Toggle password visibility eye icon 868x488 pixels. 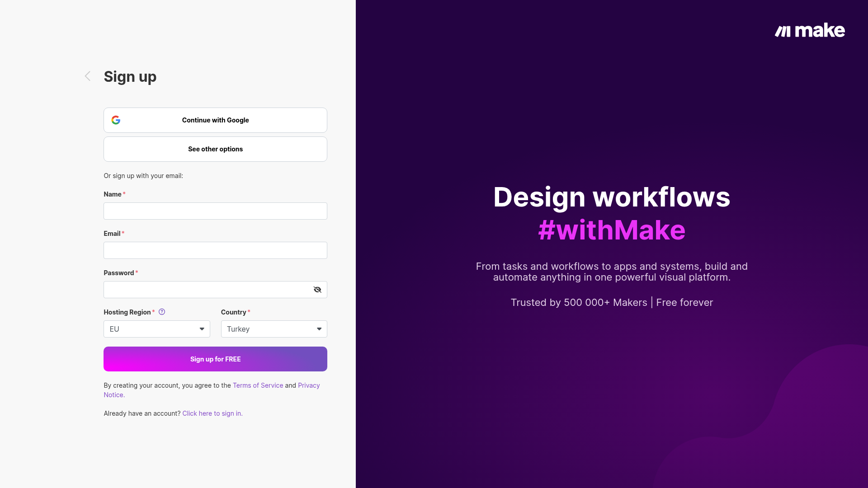point(317,290)
